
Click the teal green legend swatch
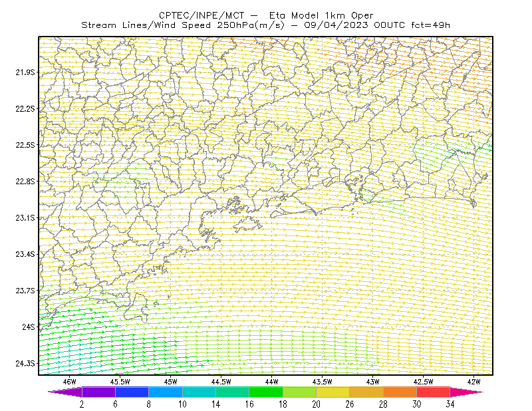point(232,392)
